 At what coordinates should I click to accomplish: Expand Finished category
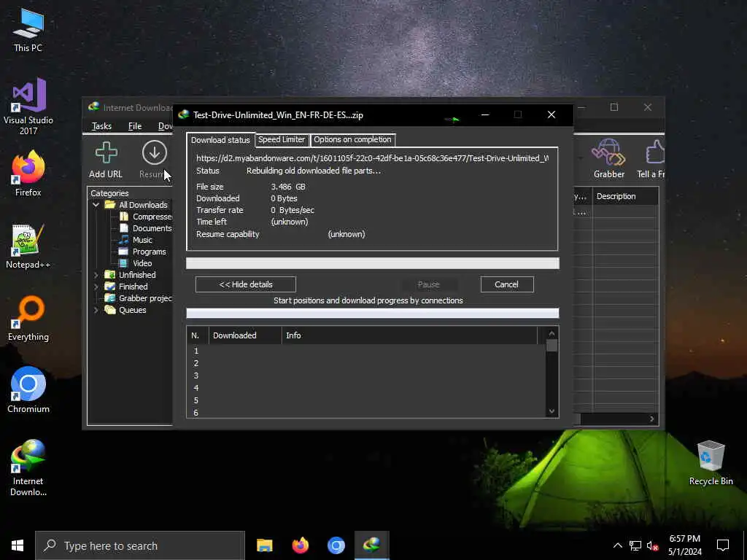pos(96,287)
